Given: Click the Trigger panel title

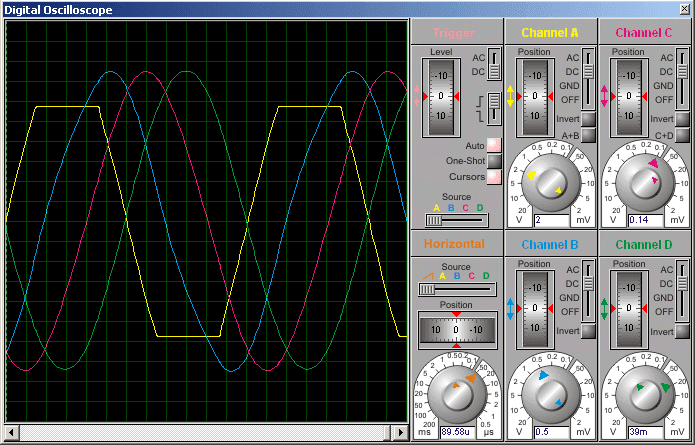Looking at the screenshot, I should [x=454, y=33].
